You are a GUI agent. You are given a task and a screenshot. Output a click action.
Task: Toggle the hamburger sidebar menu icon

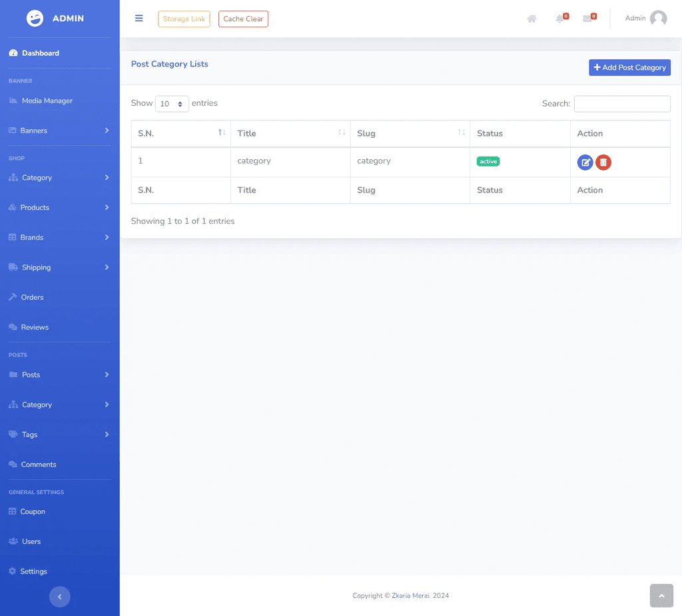click(x=139, y=18)
